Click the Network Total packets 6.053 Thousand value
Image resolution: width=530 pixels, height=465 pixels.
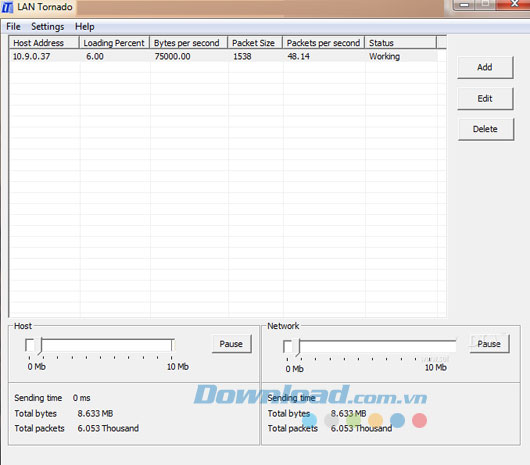click(361, 428)
